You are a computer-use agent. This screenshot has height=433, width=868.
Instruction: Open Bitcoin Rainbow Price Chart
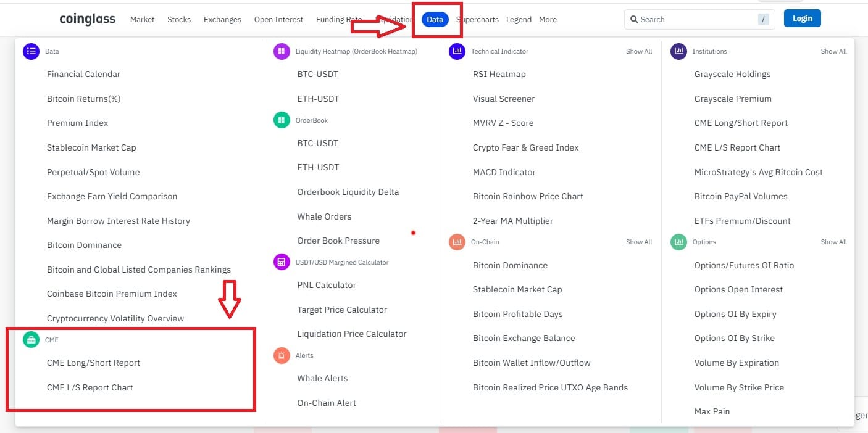point(528,196)
